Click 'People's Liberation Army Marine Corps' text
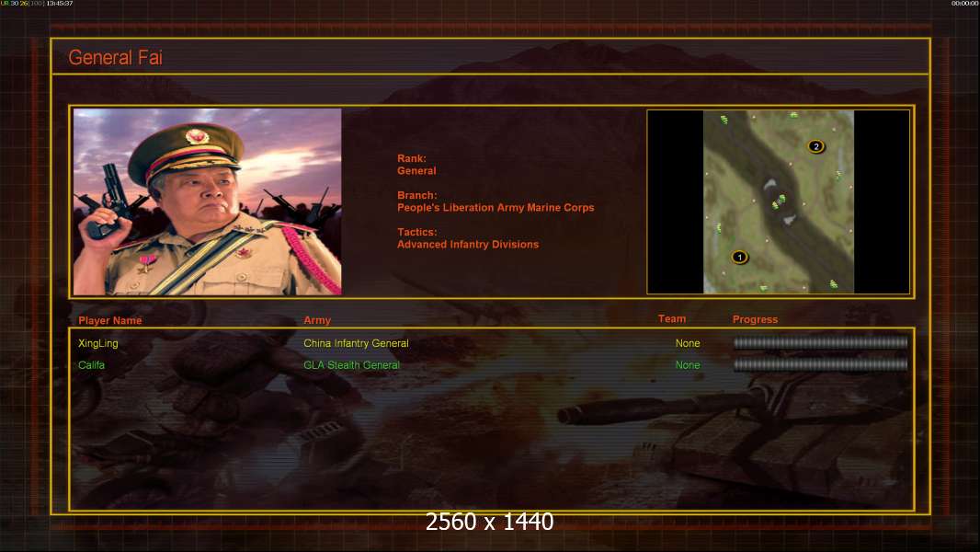980x552 pixels. pyautogui.click(x=496, y=208)
